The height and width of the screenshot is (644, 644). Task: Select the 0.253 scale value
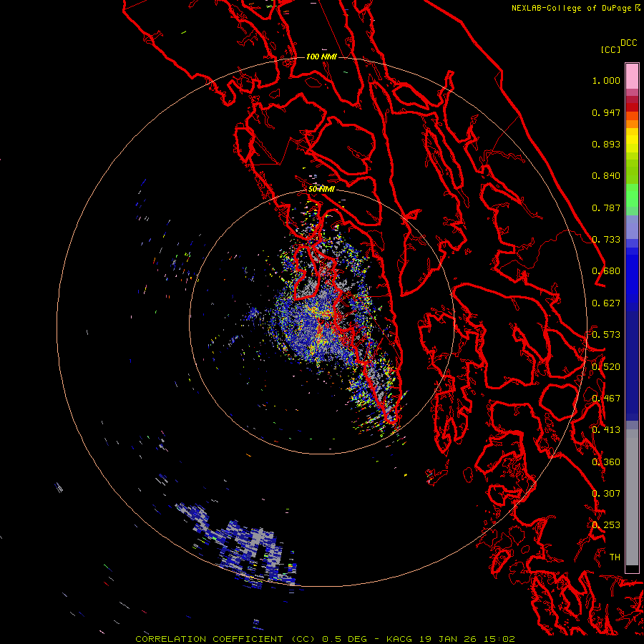(606, 525)
